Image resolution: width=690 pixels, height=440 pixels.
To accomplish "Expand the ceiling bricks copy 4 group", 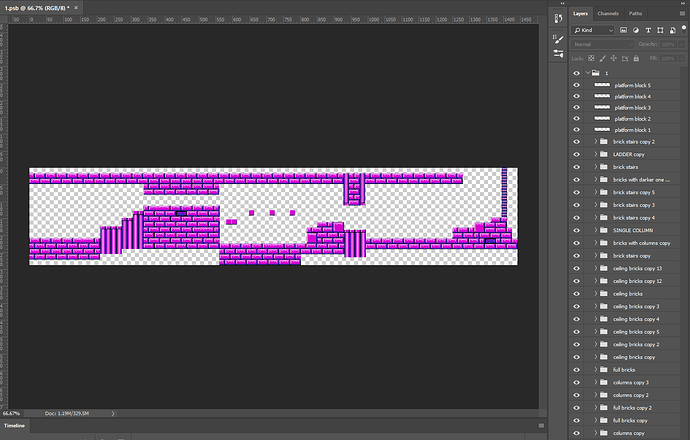I will point(596,319).
